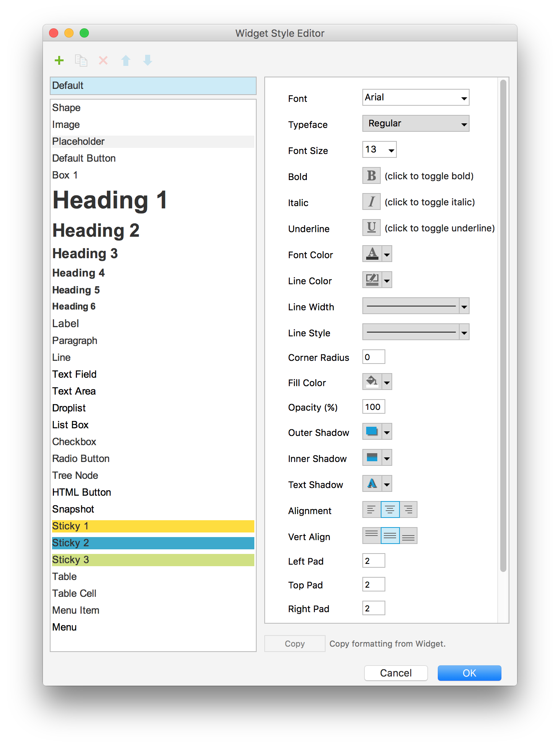Expand the Font Color dropdown arrow
Viewport: 560px width, 747px height.
[387, 254]
